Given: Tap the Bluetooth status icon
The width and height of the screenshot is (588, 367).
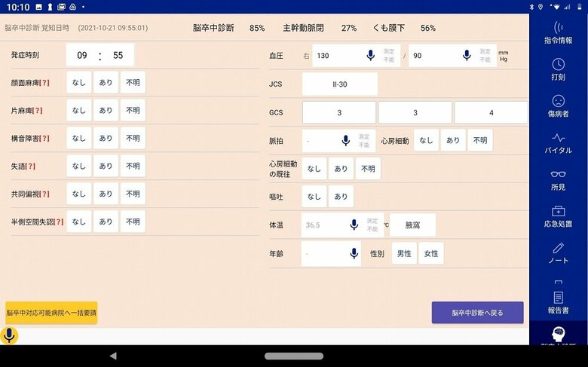Looking at the screenshot, I should 531,7.
